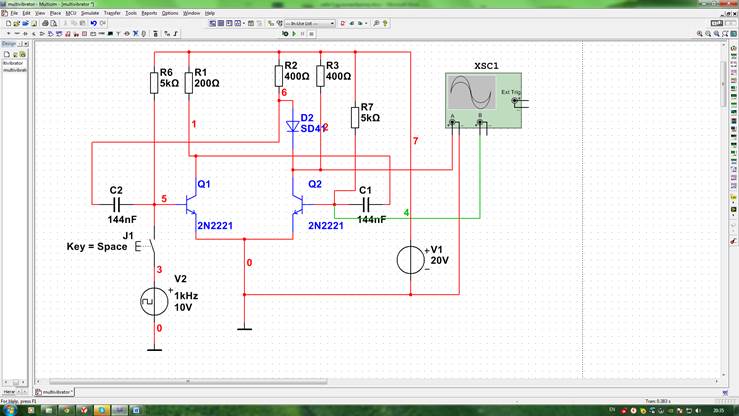Open the Reports menu
Image resolution: width=739 pixels, height=416 pixels.
[x=149, y=13]
